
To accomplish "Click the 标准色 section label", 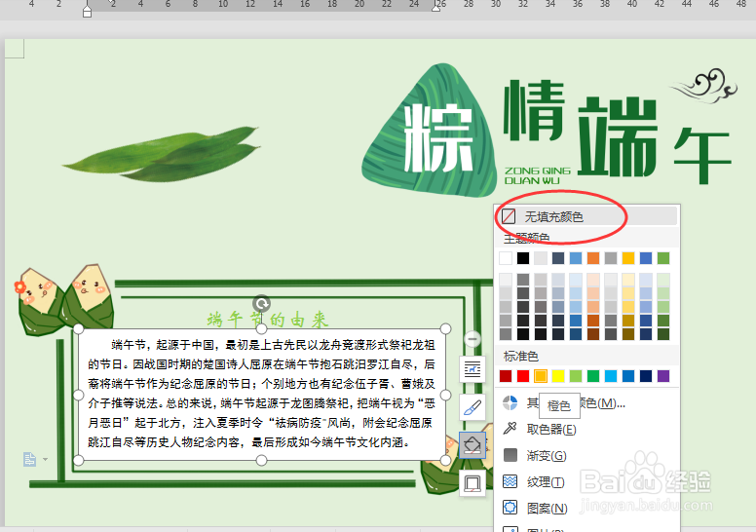I will [520, 356].
